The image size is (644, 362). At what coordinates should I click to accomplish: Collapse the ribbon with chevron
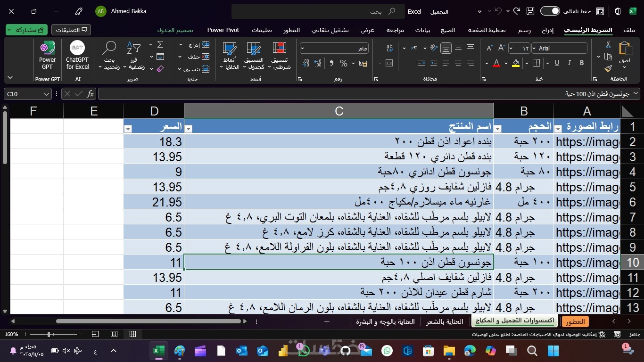point(10,78)
